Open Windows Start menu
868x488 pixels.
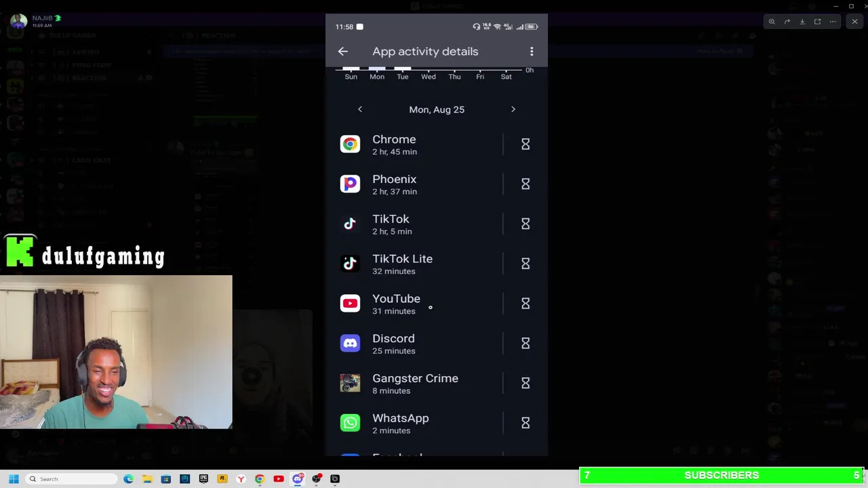14,479
